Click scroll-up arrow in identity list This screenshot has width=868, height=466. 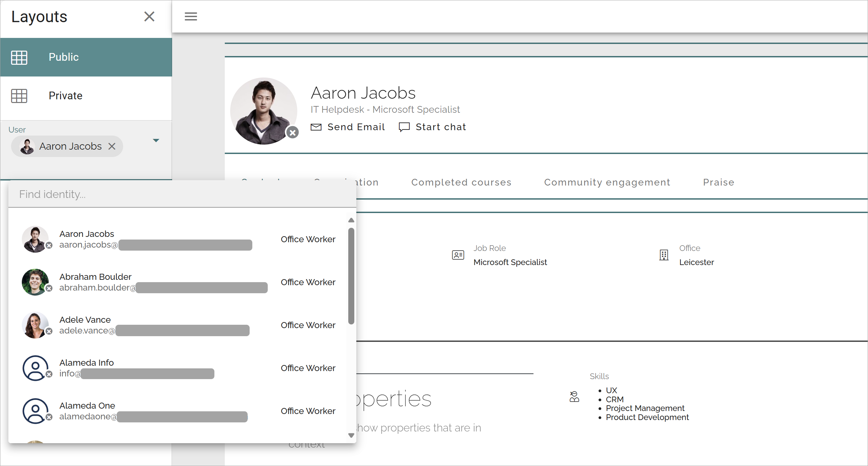[x=351, y=220]
